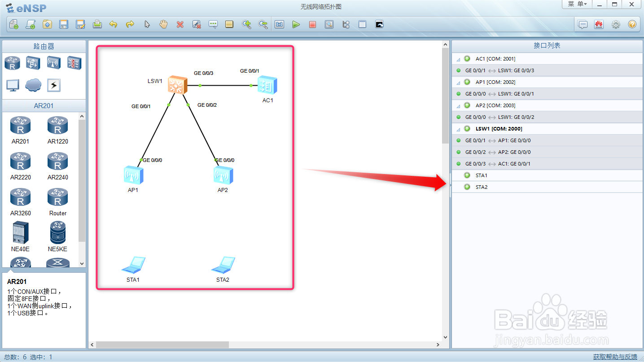Image resolution: width=644 pixels, height=362 pixels.
Task: Open the 菜单 dropdown menu
Action: tap(576, 4)
